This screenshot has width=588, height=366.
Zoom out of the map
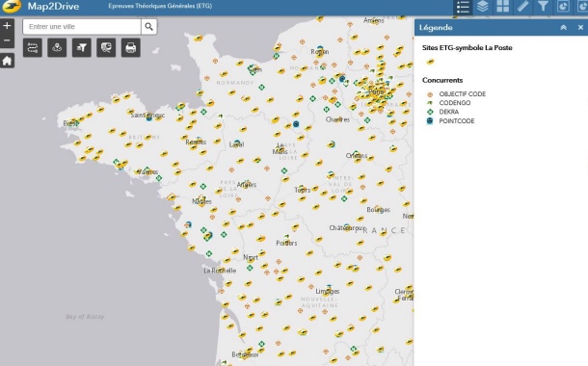click(7, 40)
